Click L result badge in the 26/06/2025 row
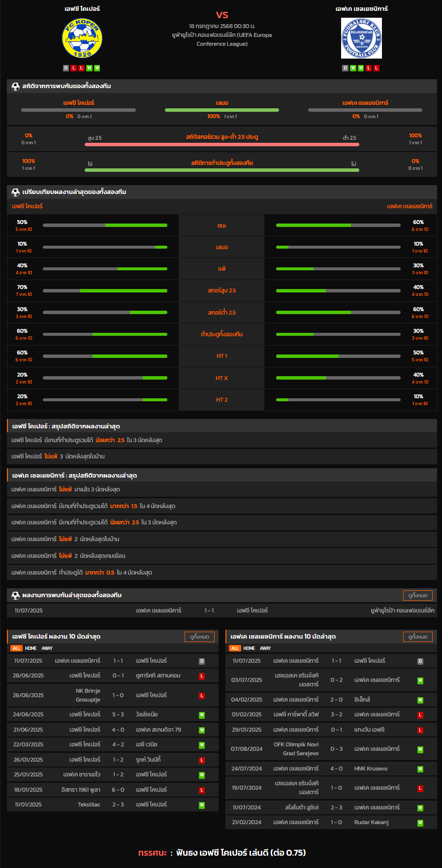Viewport: 442px width, 868px height. coord(202,696)
